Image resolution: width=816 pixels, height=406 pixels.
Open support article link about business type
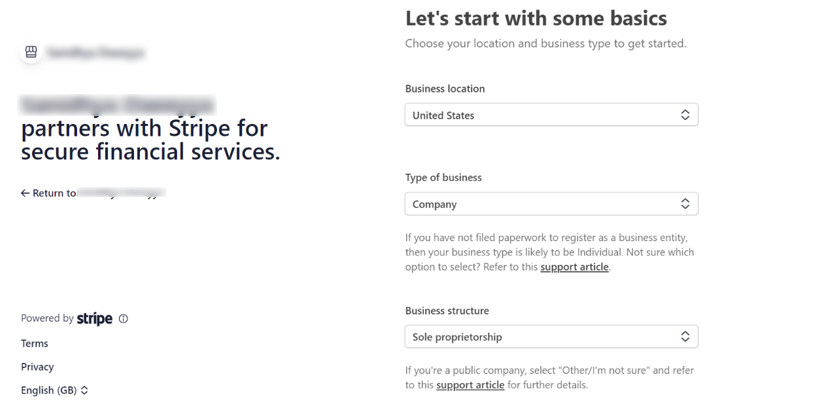click(x=574, y=267)
